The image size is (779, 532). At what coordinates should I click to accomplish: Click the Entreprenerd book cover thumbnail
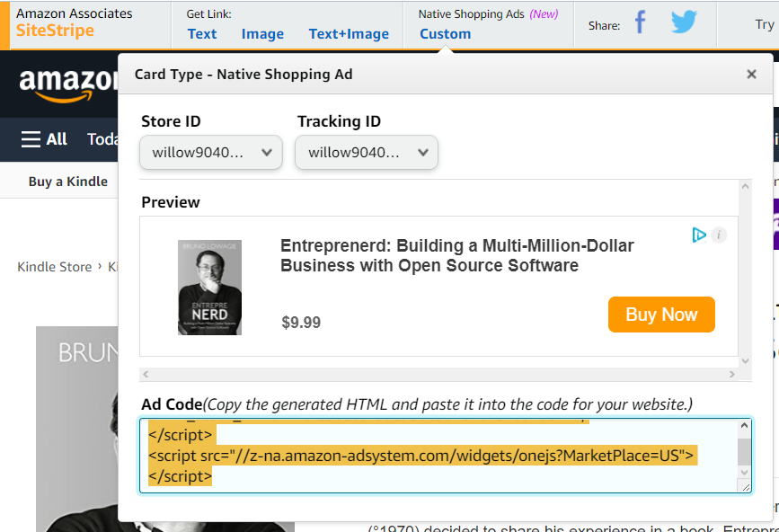[209, 287]
